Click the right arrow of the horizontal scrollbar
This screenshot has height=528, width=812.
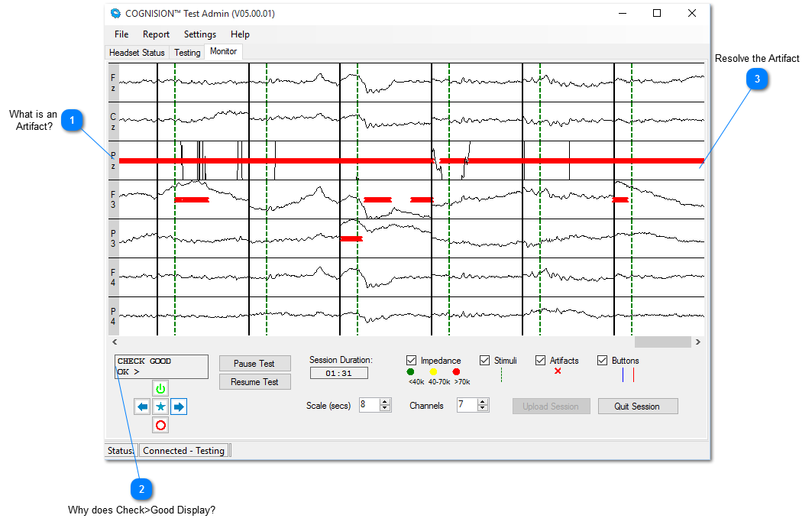pyautogui.click(x=697, y=342)
